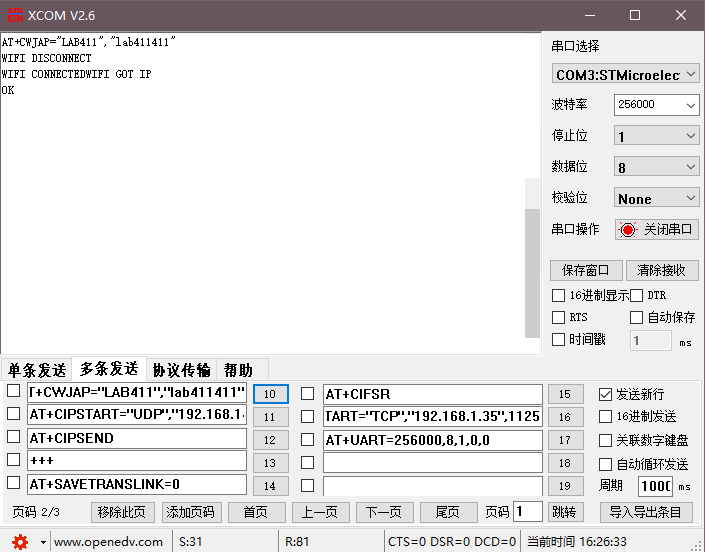Go to next page with 下一页
Viewport: 705px width, 552px height.
(384, 512)
